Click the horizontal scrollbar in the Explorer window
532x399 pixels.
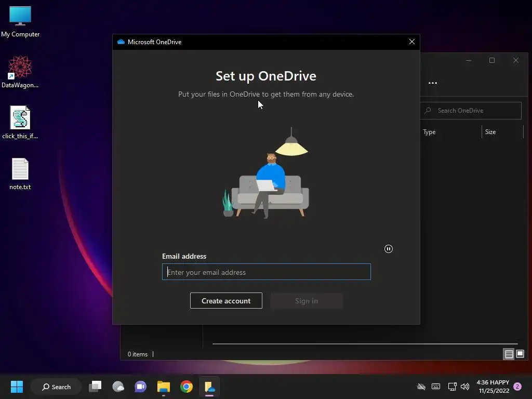coord(365,344)
